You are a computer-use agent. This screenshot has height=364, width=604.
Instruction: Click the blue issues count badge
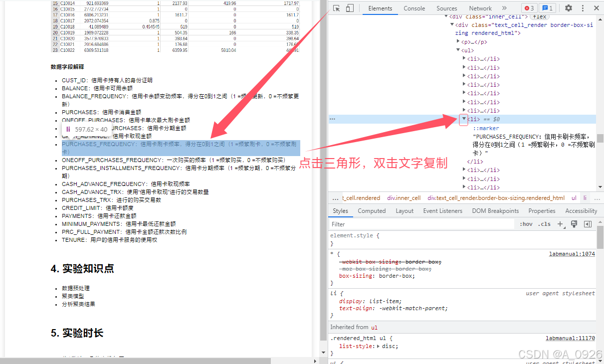tap(548, 8)
